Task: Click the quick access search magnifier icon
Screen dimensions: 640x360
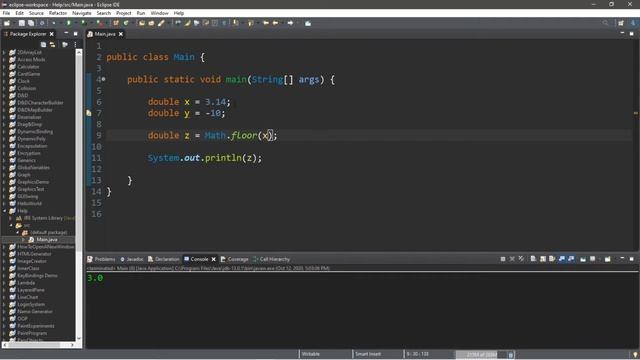Action: [605, 23]
